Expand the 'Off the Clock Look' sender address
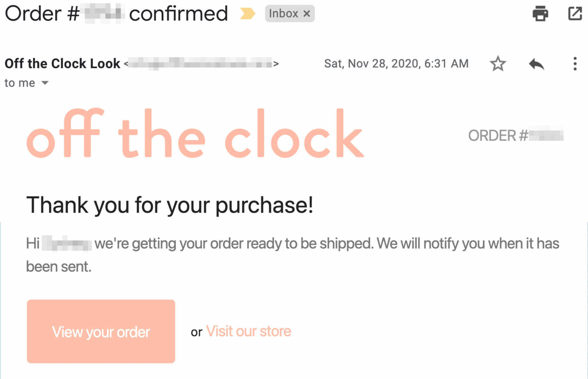 click(199, 63)
